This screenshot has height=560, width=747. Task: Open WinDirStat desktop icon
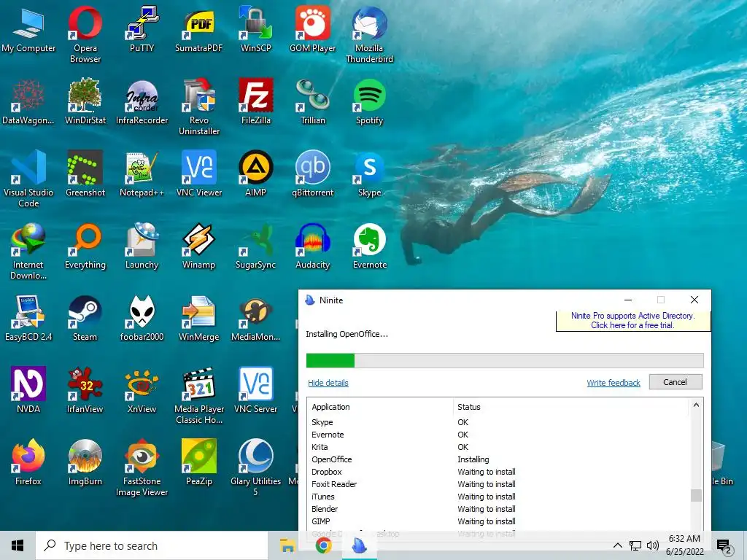click(85, 101)
